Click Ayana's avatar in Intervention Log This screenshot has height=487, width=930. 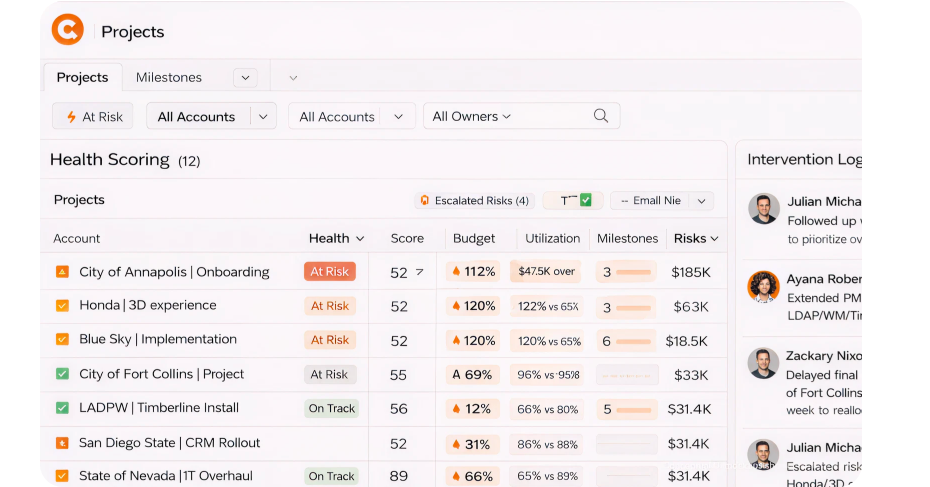(764, 286)
